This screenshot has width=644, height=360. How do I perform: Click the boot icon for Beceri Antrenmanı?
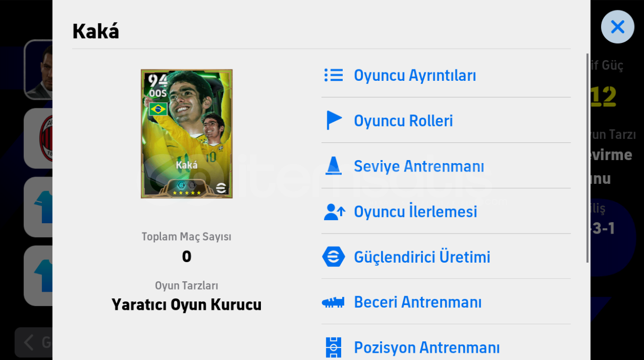pyautogui.click(x=333, y=302)
